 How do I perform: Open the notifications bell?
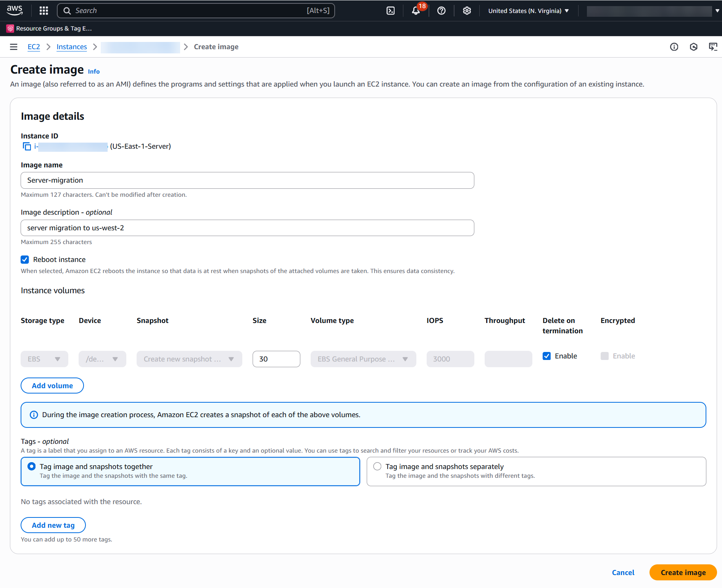(x=416, y=11)
